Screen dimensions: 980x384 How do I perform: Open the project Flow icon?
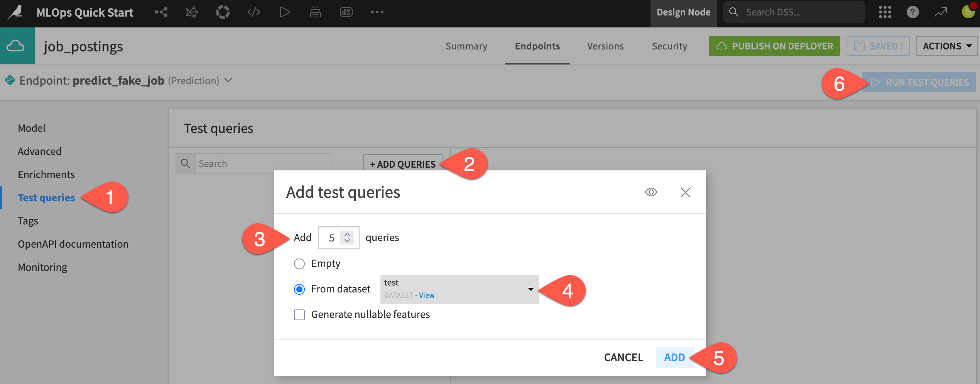point(161,12)
